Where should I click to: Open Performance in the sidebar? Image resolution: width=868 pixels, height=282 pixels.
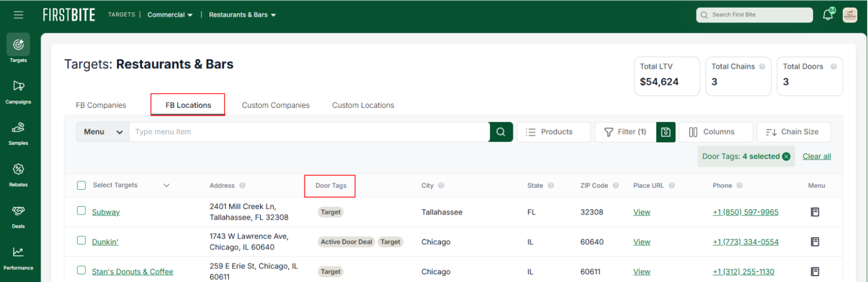coord(18,258)
